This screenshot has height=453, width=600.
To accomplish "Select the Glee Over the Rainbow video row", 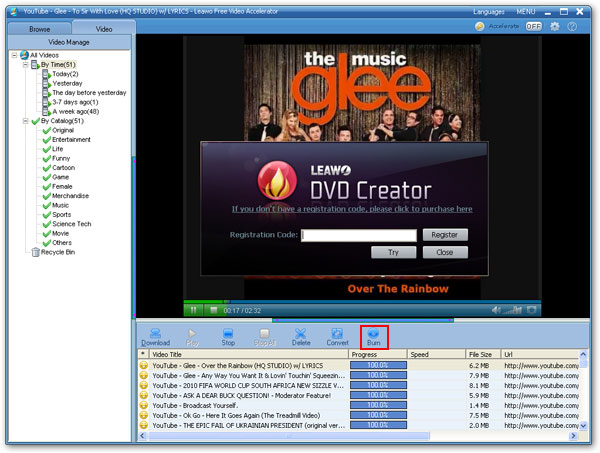I will 359,365.
